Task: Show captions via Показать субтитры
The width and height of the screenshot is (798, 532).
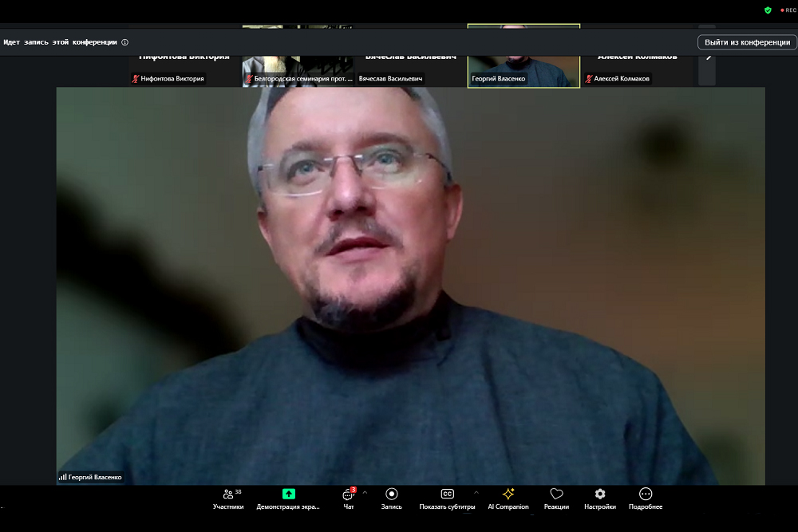Action: 447,499
